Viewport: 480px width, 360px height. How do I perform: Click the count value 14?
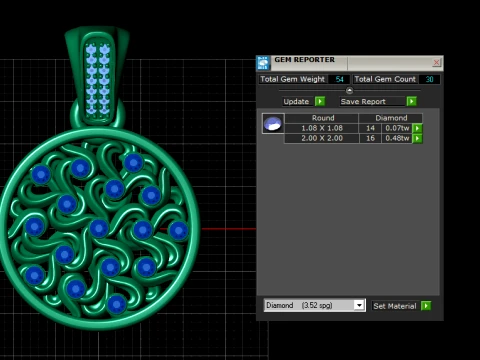tap(370, 128)
